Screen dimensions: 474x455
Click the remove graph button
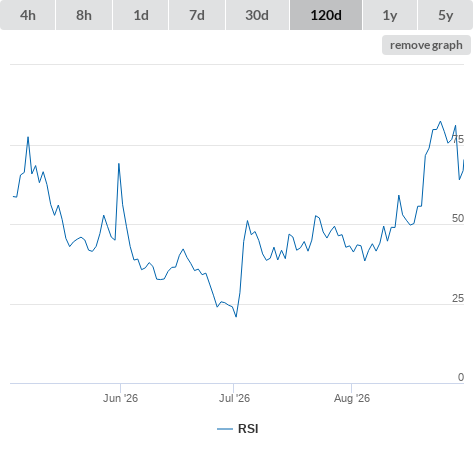click(426, 45)
